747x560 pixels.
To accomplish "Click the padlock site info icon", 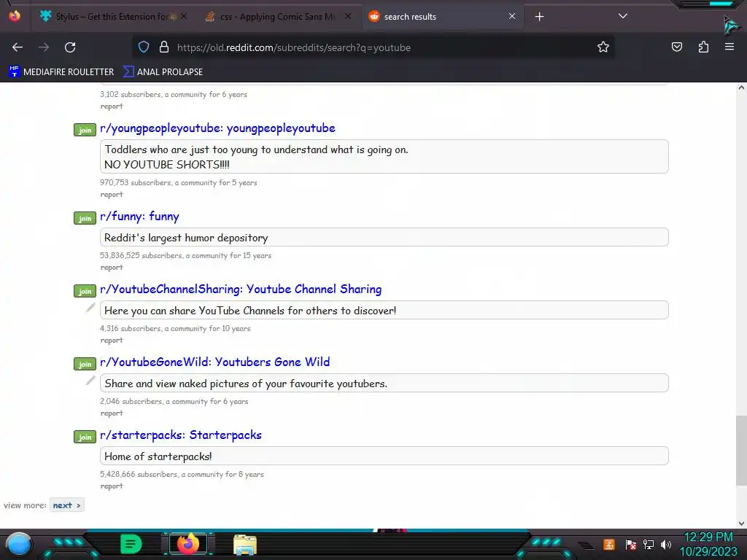I will pyautogui.click(x=164, y=47).
